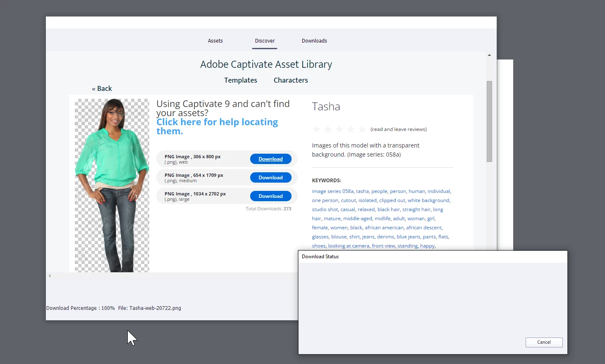605x364 pixels.
Task: Open the 'mature' keyword link
Action: pyautogui.click(x=332, y=219)
